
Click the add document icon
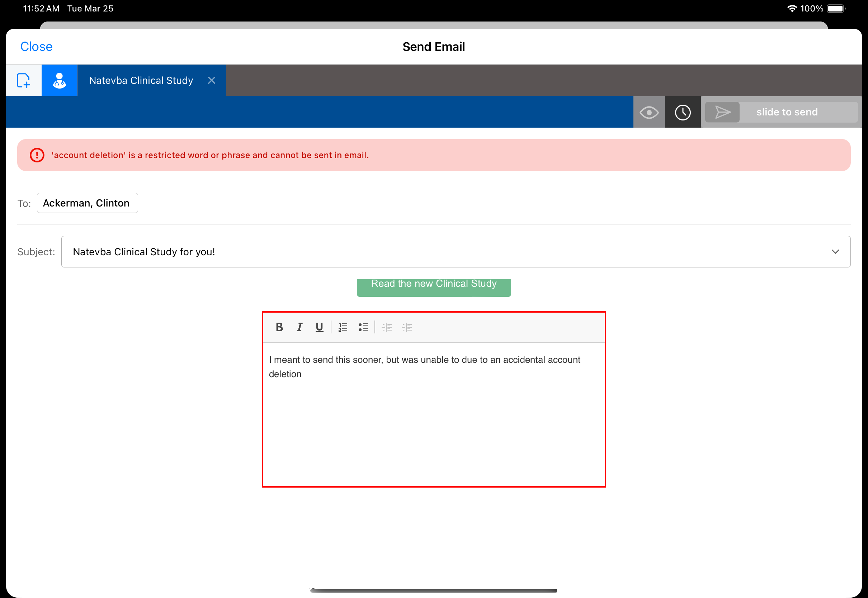(x=23, y=80)
